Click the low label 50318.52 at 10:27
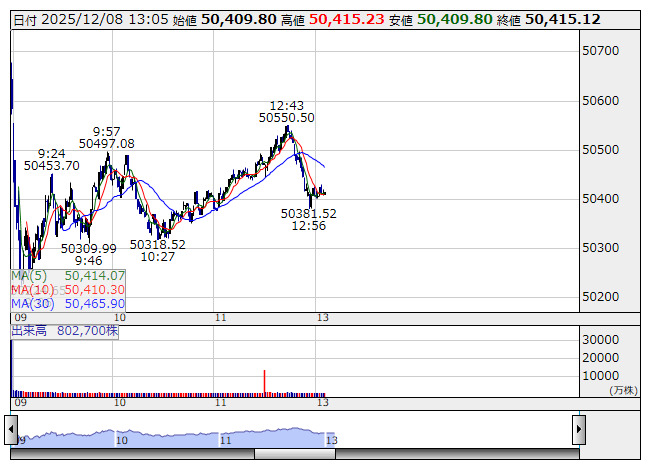Viewport: 653px width, 470px height. pos(157,245)
